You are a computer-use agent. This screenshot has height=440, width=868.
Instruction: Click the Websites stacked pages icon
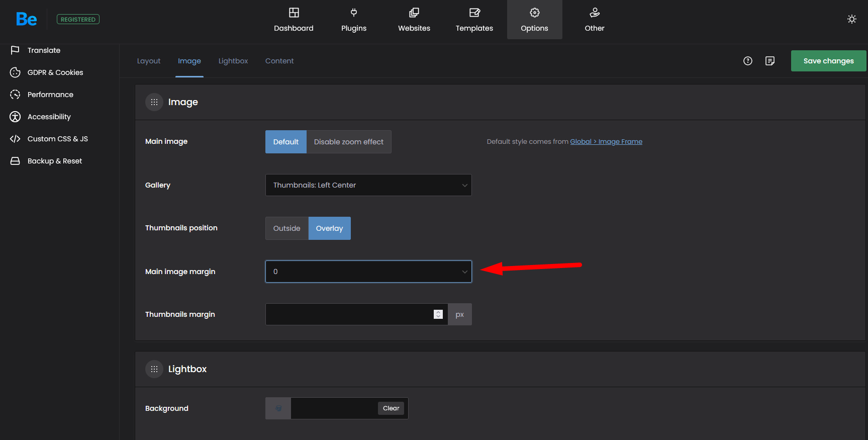click(x=414, y=13)
